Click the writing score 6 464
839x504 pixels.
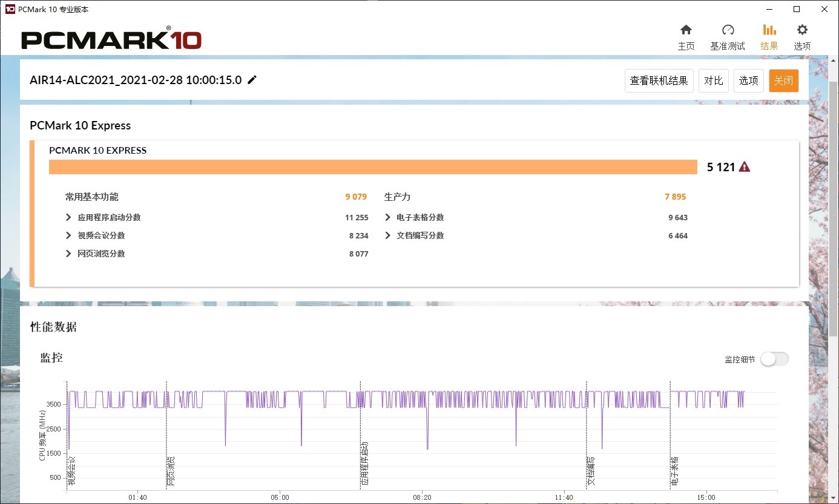[x=678, y=235]
